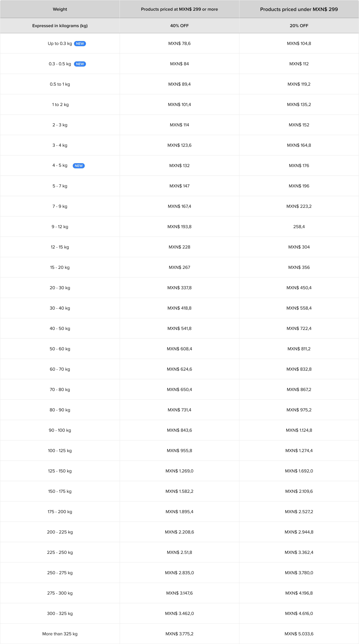
Task: Select the Weight column header
Action: click(x=60, y=9)
